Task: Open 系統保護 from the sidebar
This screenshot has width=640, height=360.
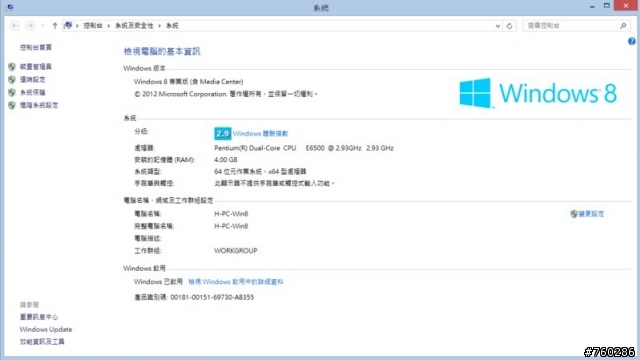Action: 33,92
